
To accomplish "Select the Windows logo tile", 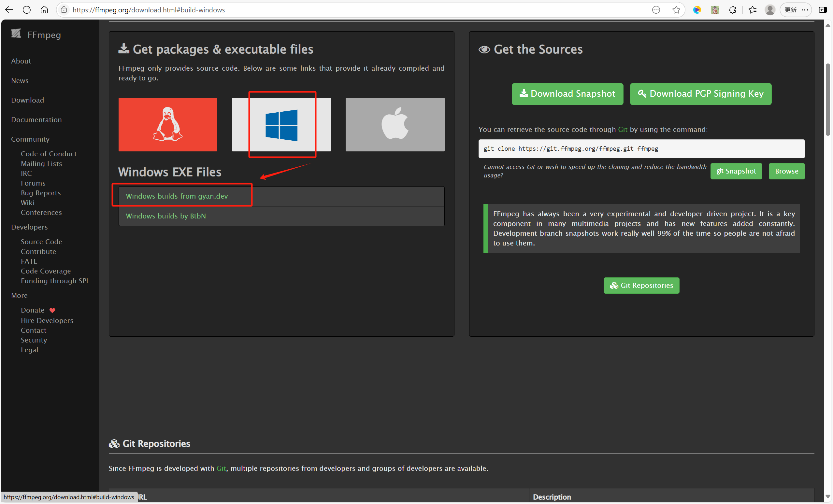I will [x=281, y=124].
